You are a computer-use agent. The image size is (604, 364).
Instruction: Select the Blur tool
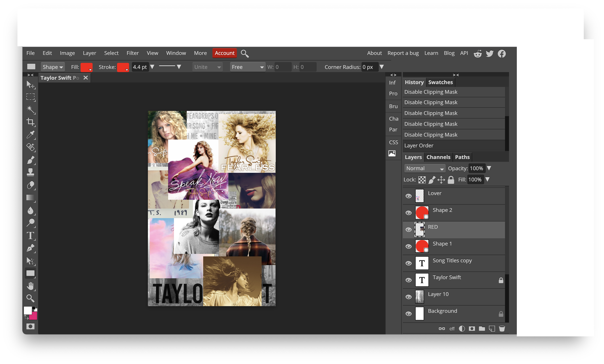point(31,210)
